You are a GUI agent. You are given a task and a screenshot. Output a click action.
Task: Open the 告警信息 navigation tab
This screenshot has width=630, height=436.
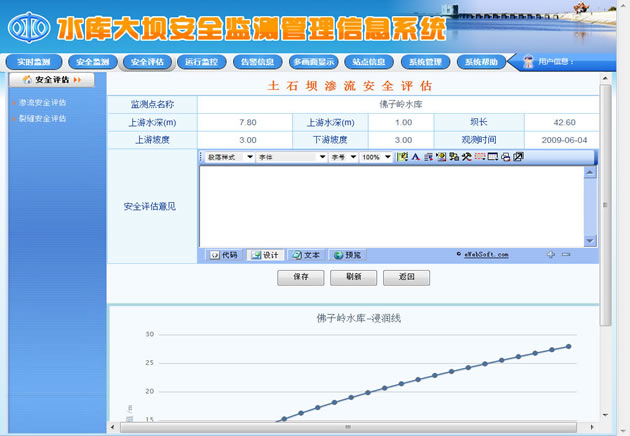(x=258, y=62)
